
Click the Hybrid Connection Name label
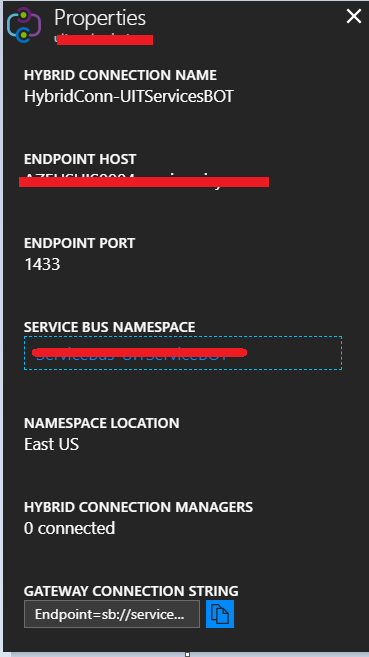[120, 75]
